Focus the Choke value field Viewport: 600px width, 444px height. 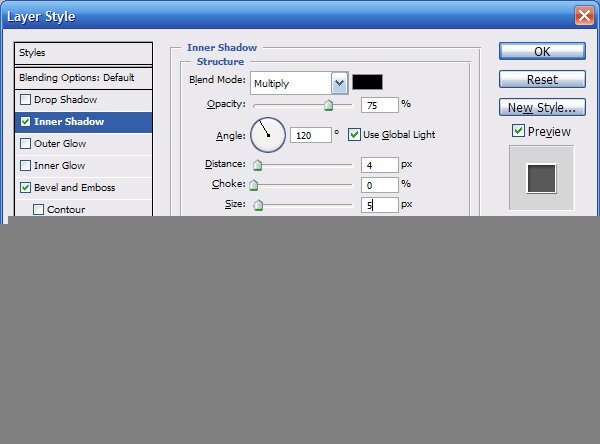[380, 185]
